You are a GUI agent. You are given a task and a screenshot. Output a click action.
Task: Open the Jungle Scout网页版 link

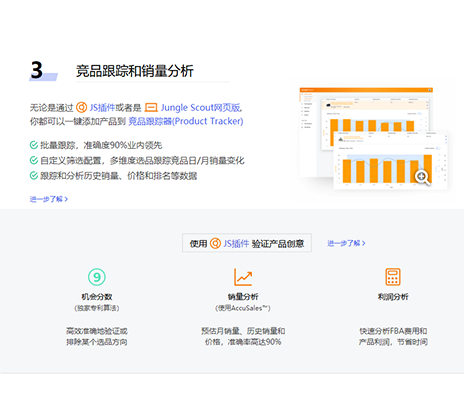pos(201,108)
